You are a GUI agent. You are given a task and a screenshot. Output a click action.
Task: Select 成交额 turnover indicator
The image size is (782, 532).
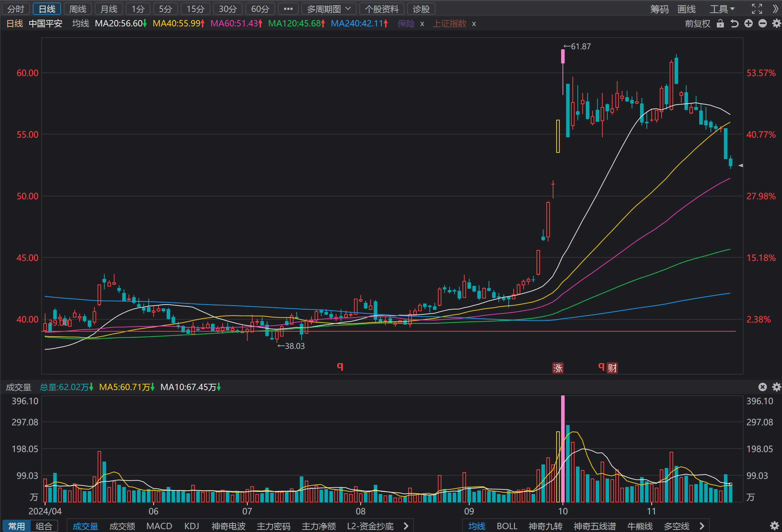(122, 526)
